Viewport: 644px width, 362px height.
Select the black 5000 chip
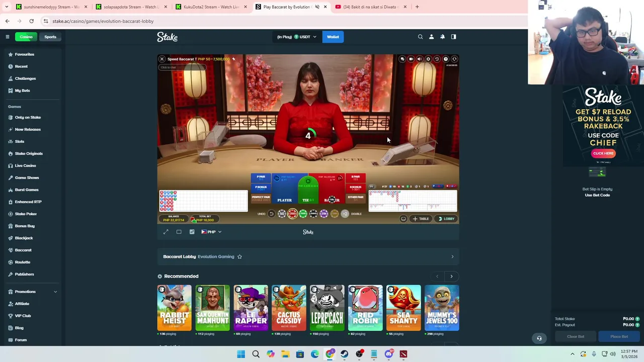pyautogui.click(x=313, y=214)
